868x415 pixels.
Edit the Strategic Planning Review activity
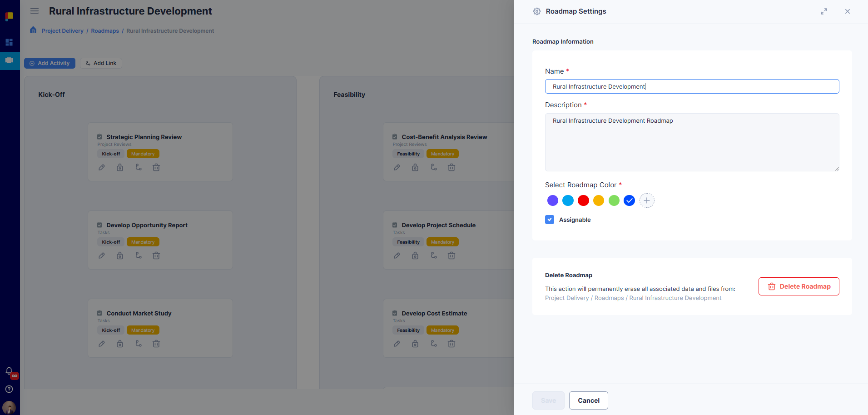pos(102,167)
